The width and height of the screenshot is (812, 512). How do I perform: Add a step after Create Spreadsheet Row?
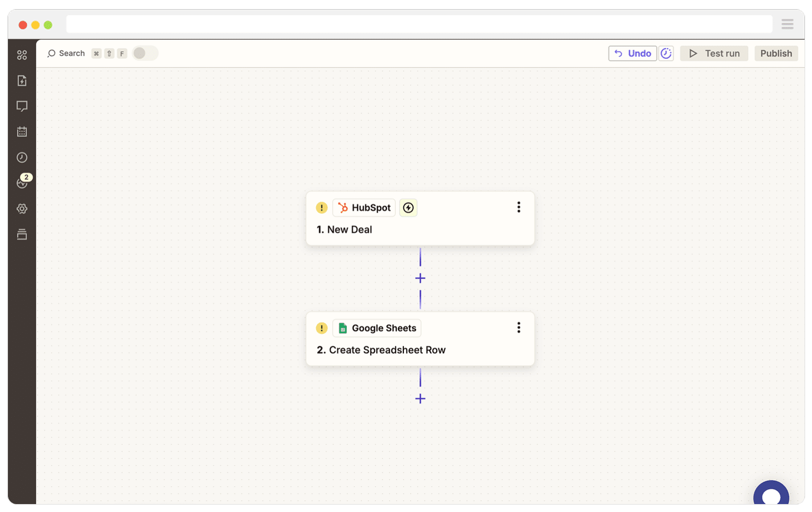[x=420, y=399]
